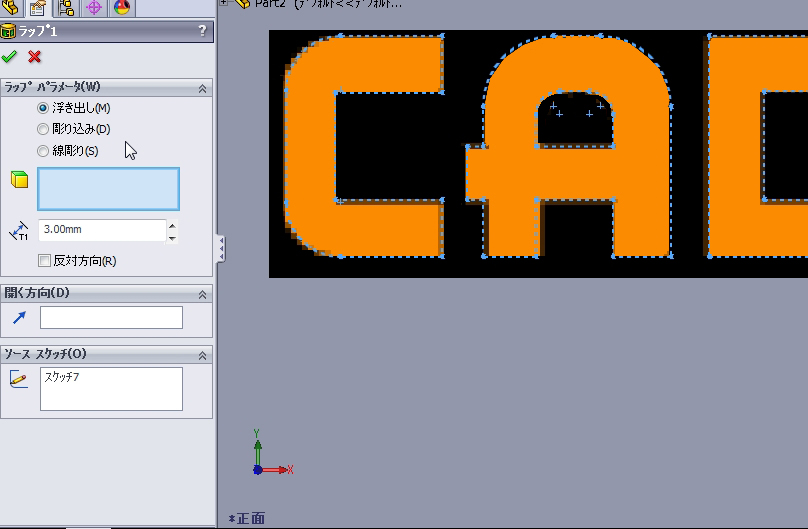Increase thickness with the up spinner arrow
This screenshot has height=529, width=808.
click(172, 225)
